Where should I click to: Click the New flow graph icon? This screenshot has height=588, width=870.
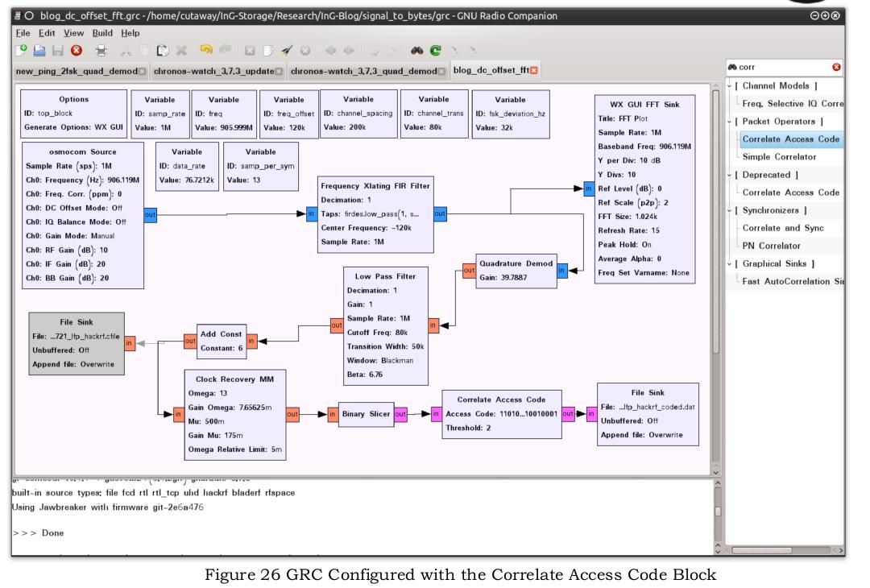point(21,51)
